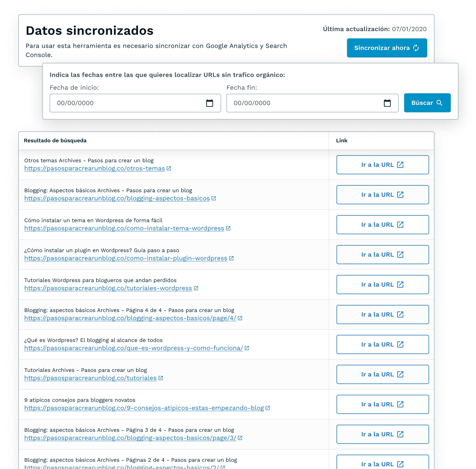Select the Resultado de búsqueda column header
This screenshot has width=476, height=469.
click(x=55, y=141)
